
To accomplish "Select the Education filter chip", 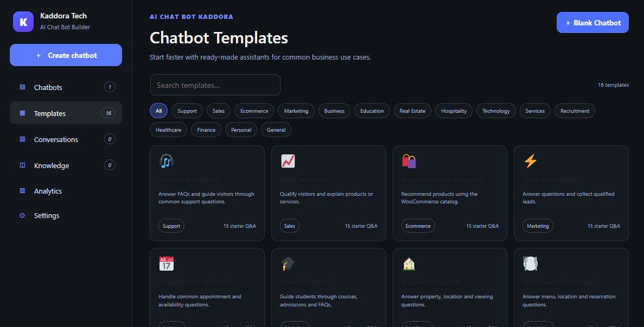I will pyautogui.click(x=372, y=111).
